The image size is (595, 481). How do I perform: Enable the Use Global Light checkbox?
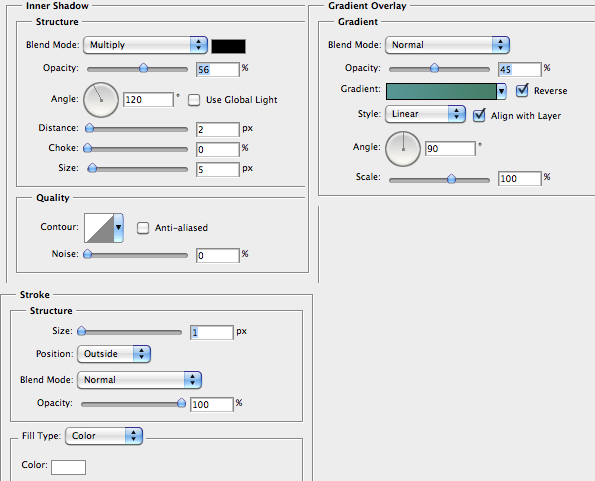tap(194, 100)
